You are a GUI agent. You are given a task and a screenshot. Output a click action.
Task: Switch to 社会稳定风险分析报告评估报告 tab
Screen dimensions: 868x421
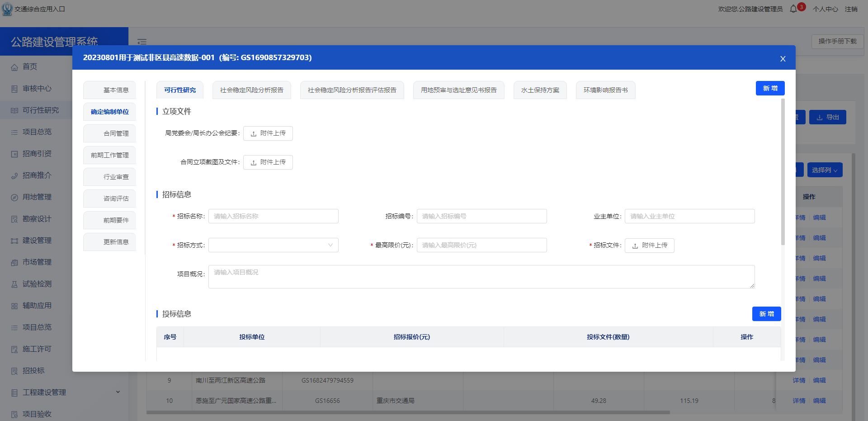(x=352, y=90)
